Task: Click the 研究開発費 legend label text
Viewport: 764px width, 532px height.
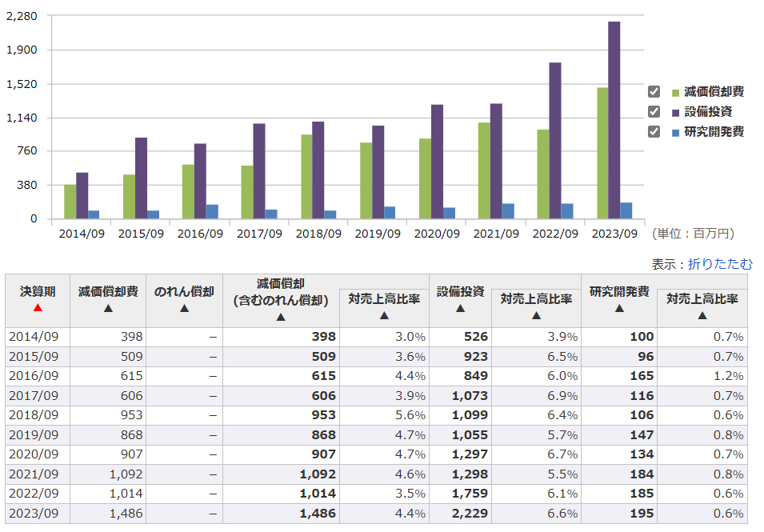Action: point(714,131)
